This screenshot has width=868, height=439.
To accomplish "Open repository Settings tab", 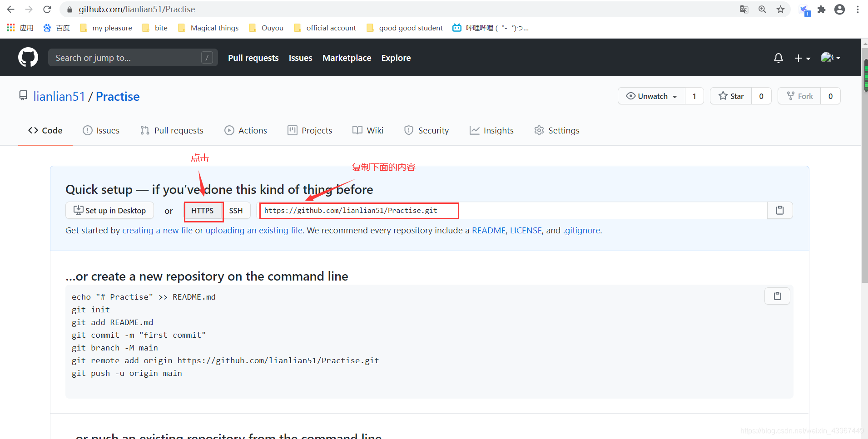I will coord(557,130).
